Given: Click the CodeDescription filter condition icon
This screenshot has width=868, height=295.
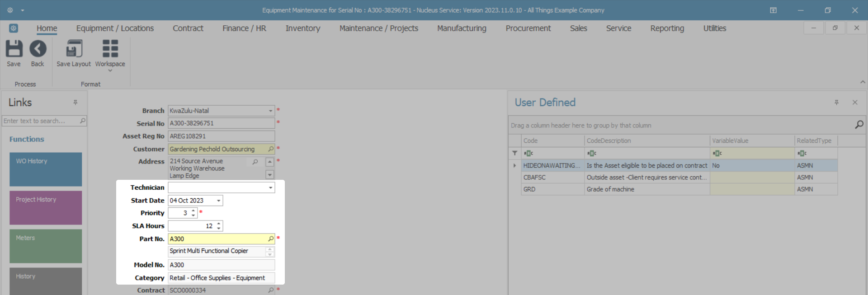Looking at the screenshot, I should pos(592,153).
